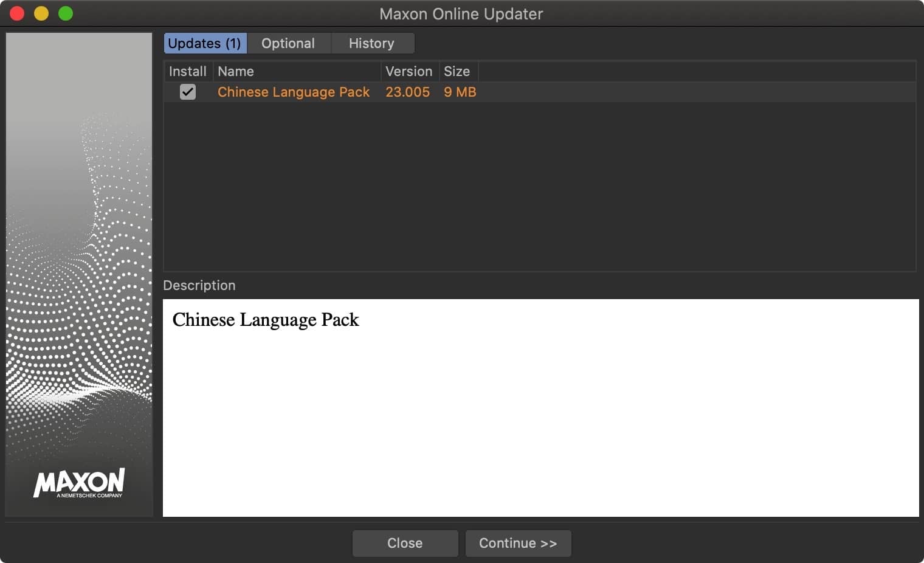Click size value 9 MB
This screenshot has height=563, width=924.
coord(460,92)
